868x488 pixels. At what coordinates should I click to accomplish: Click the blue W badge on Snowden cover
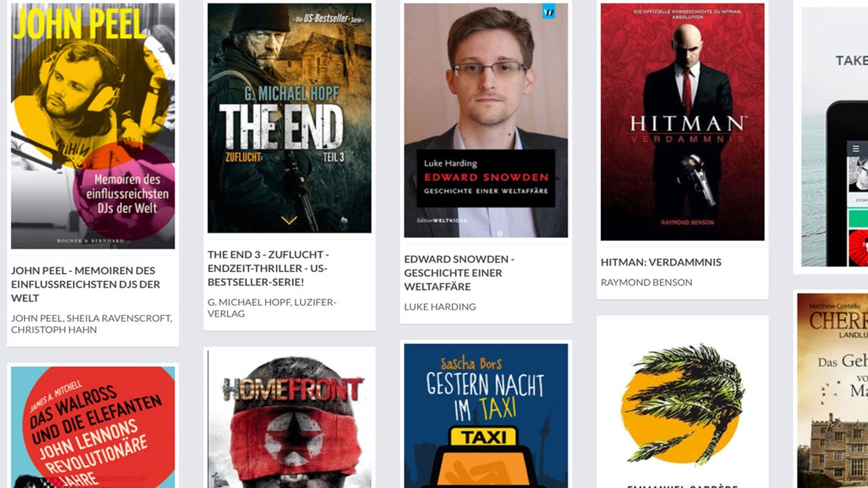pyautogui.click(x=549, y=12)
